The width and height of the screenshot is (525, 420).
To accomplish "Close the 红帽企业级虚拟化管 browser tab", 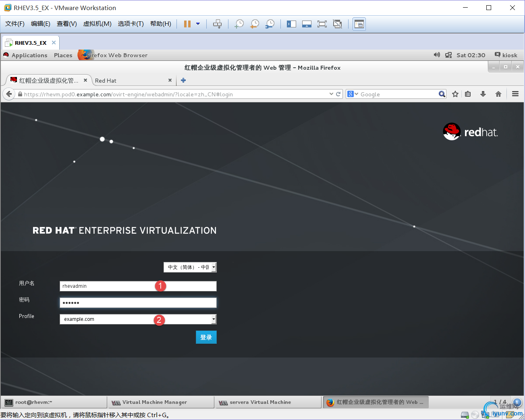I will [85, 80].
